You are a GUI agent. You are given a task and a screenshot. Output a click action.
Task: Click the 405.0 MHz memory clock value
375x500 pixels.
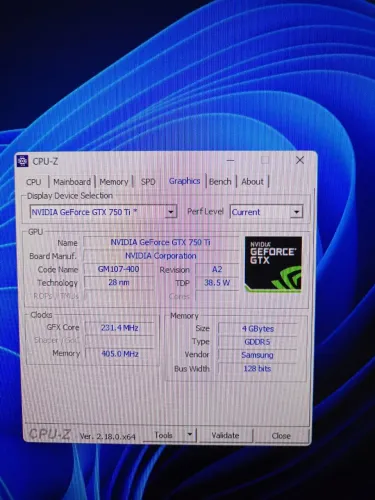pyautogui.click(x=120, y=354)
